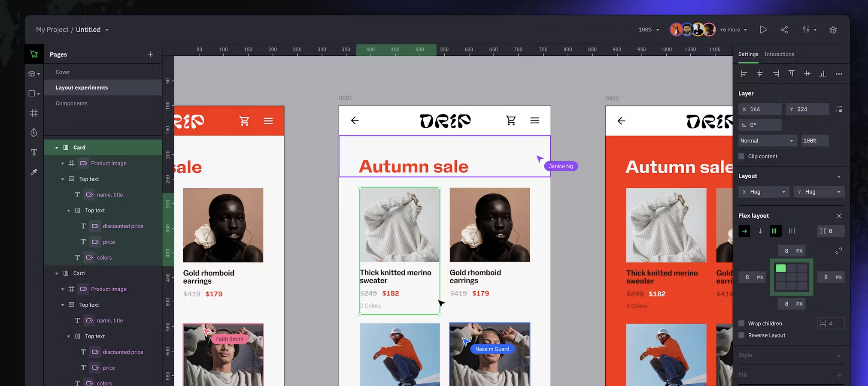Screen dimensions: 868x386
Task: Open the Layout experiments page
Action: (x=103, y=87)
